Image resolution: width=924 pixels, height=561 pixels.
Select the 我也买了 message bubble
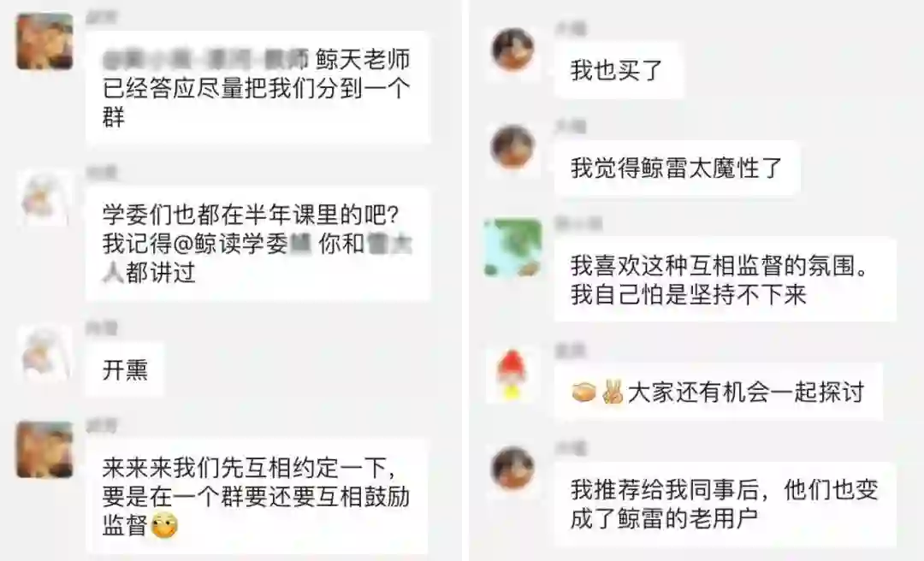(618, 71)
